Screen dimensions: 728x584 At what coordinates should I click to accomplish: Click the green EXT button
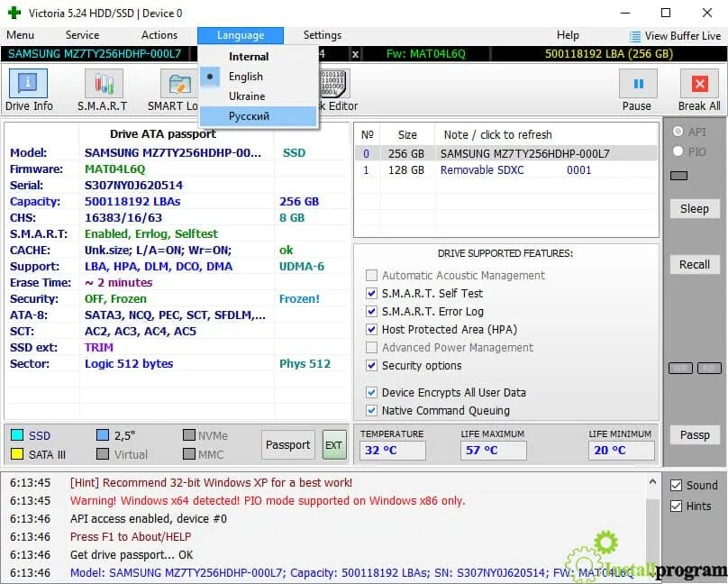(x=334, y=444)
